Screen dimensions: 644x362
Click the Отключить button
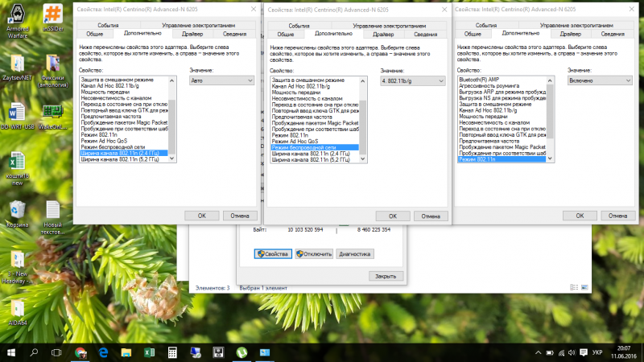click(314, 253)
